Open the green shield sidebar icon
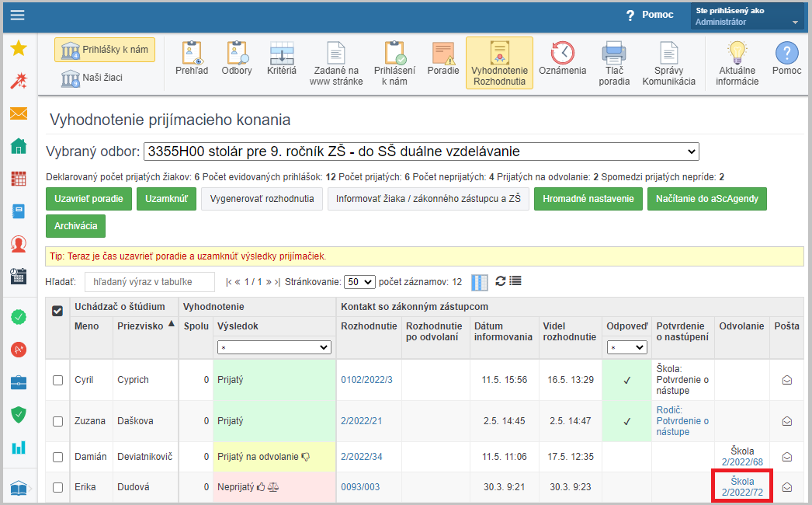 [x=19, y=415]
